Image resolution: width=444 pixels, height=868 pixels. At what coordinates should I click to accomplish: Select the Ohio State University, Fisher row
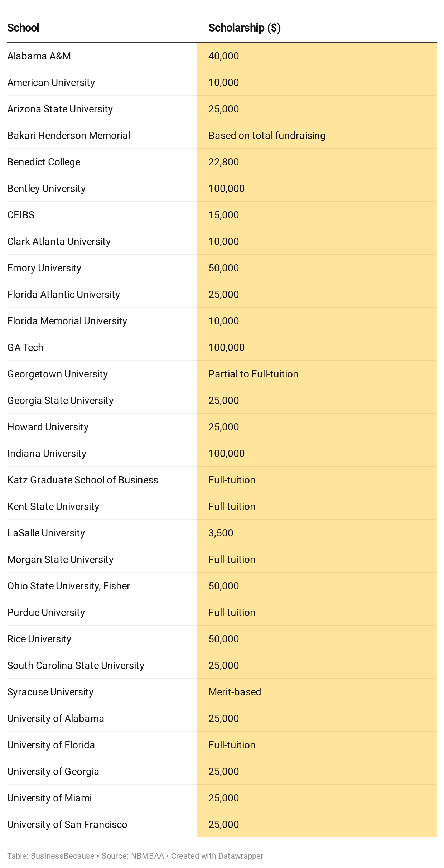pyautogui.click(x=68, y=586)
